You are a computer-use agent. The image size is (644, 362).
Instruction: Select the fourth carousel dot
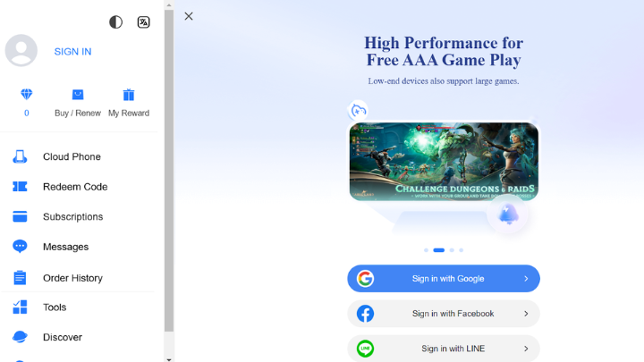pyautogui.click(x=462, y=250)
